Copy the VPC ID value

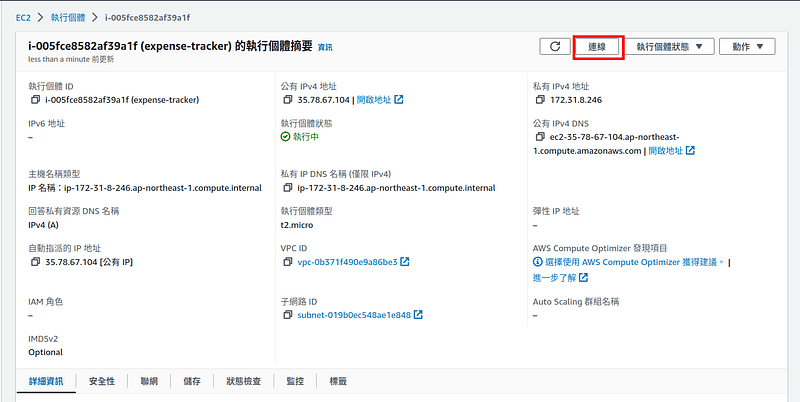288,262
